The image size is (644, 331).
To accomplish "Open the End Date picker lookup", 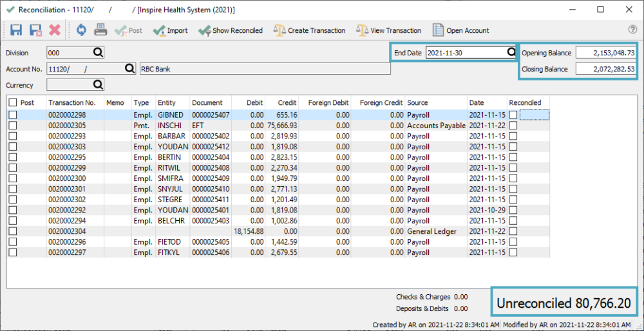I will [x=511, y=53].
